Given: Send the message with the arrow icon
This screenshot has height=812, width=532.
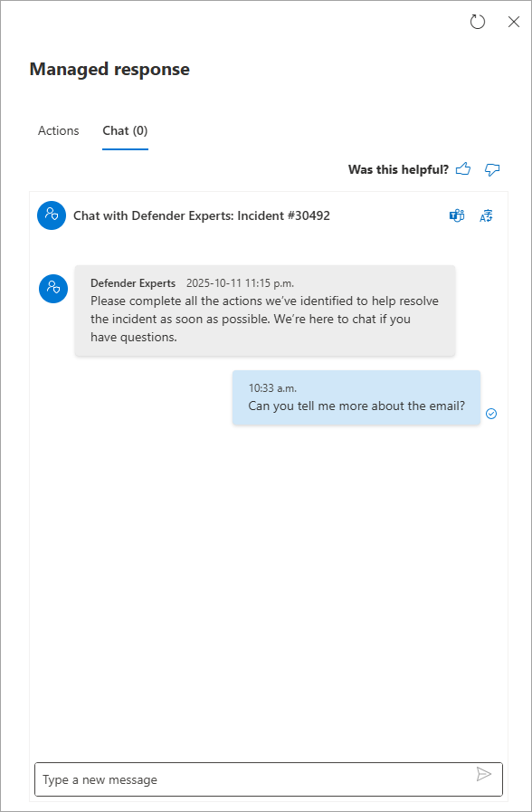Looking at the screenshot, I should coord(484,774).
